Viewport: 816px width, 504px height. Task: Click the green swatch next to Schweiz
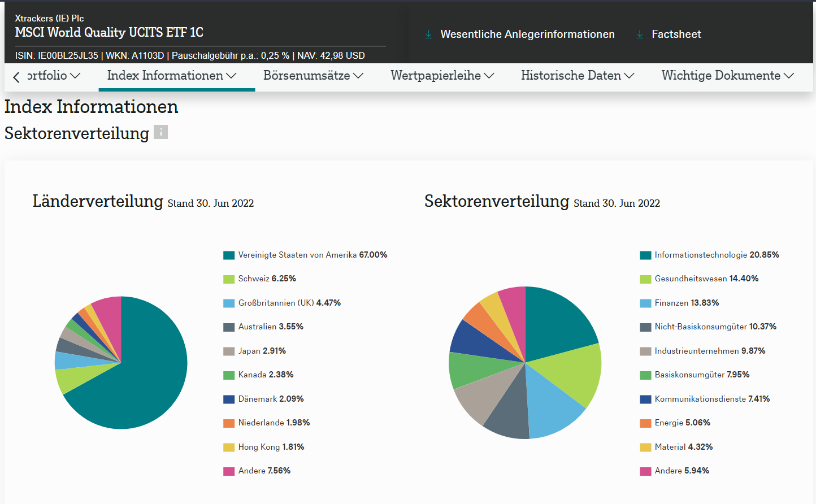pos(228,279)
